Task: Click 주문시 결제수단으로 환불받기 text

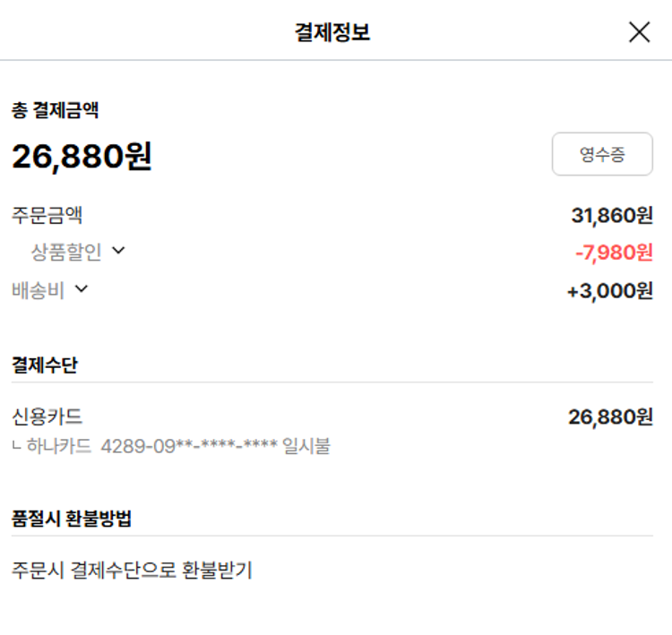Action: [x=132, y=570]
